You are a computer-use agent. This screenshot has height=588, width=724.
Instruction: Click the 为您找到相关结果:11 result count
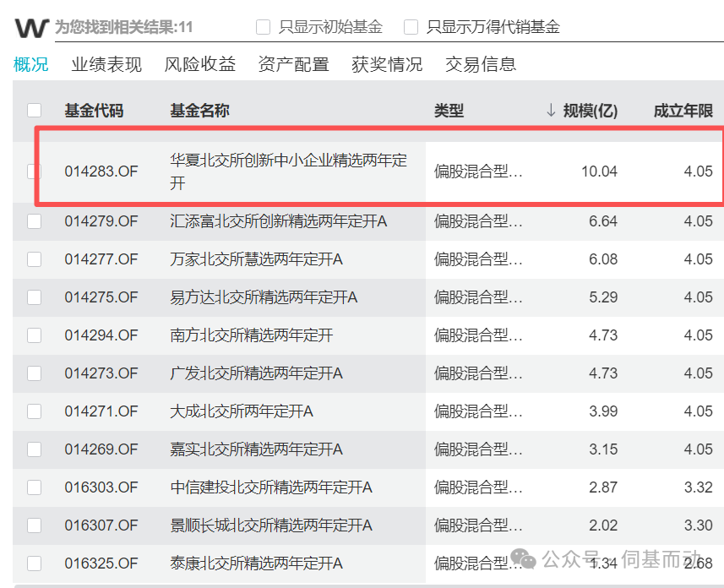pyautogui.click(x=123, y=27)
